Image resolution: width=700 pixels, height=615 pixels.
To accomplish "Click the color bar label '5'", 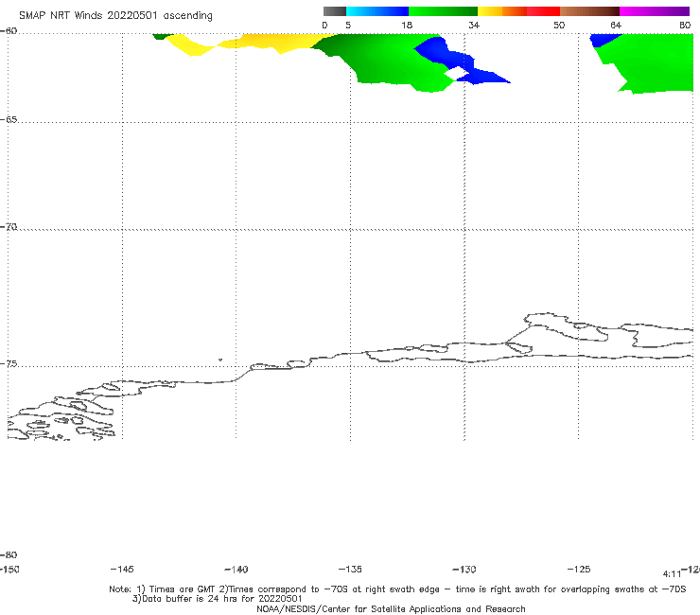I will point(348,26).
